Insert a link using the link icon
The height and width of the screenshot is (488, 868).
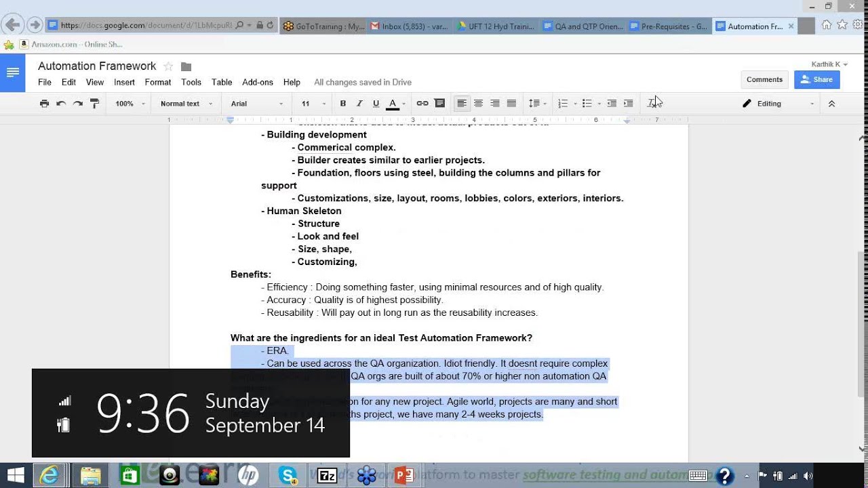(422, 104)
